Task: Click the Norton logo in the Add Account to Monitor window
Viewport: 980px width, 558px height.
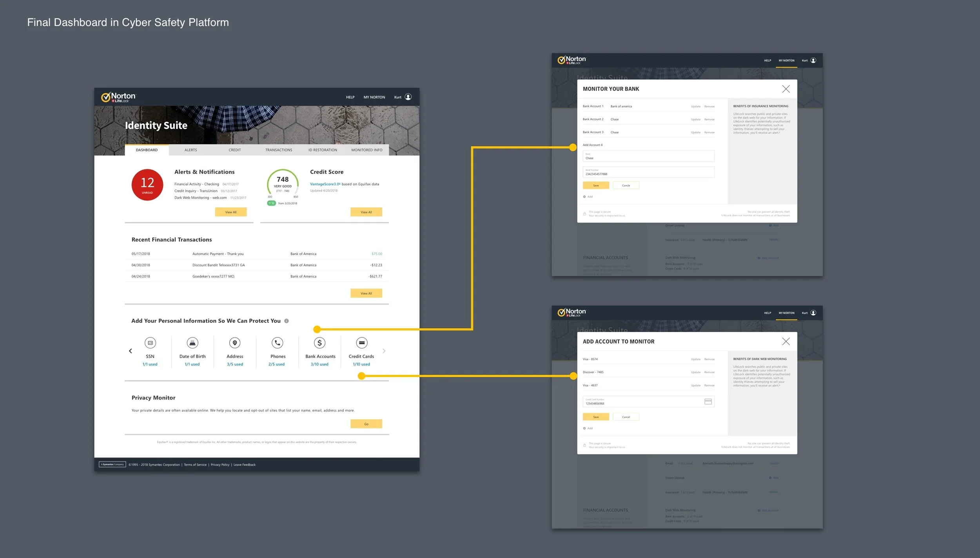Action: point(572,312)
